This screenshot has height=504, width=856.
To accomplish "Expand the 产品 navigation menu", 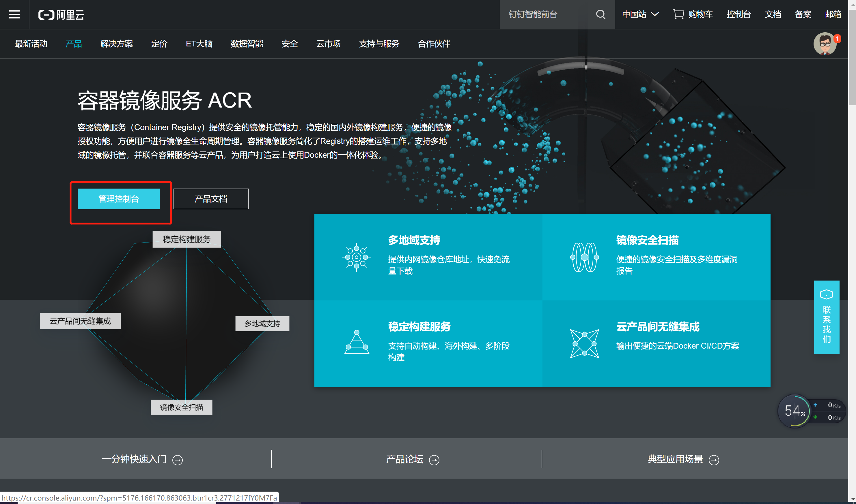I will [x=73, y=44].
